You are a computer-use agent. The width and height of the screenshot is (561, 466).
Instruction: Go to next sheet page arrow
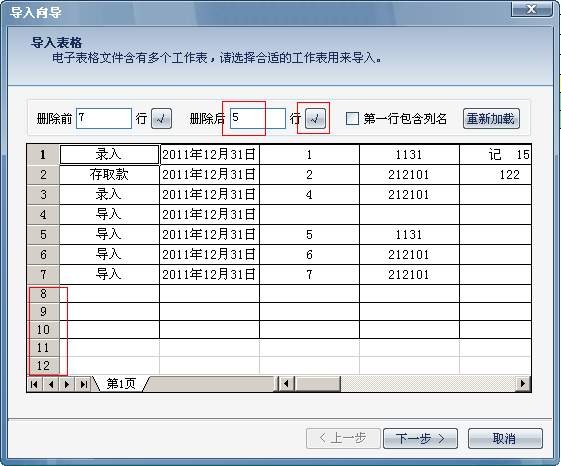[x=67, y=384]
